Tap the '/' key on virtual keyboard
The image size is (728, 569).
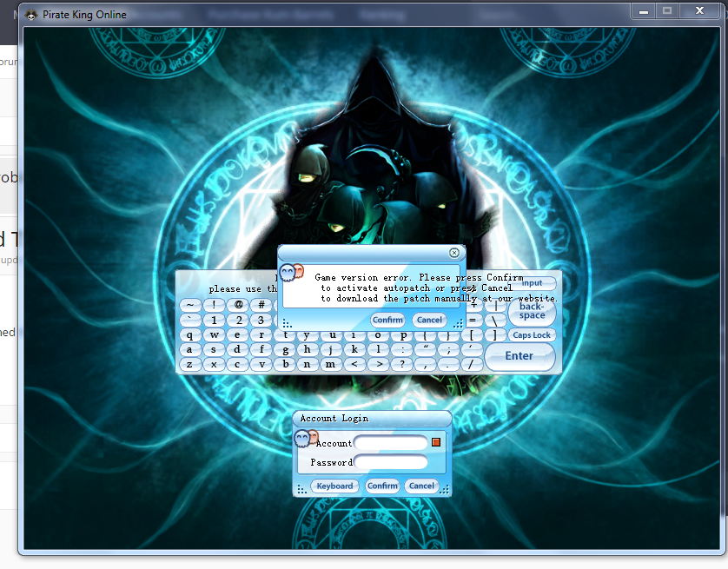[471, 364]
